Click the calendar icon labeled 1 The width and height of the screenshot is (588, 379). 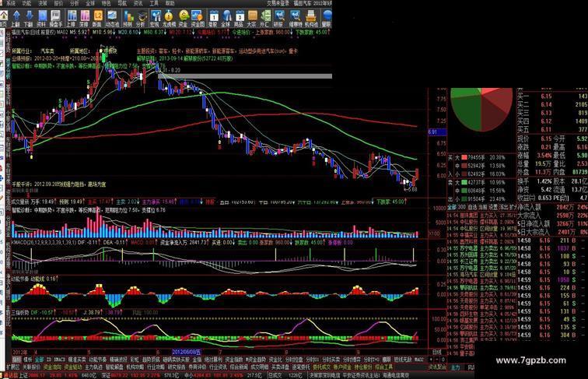(213, 18)
